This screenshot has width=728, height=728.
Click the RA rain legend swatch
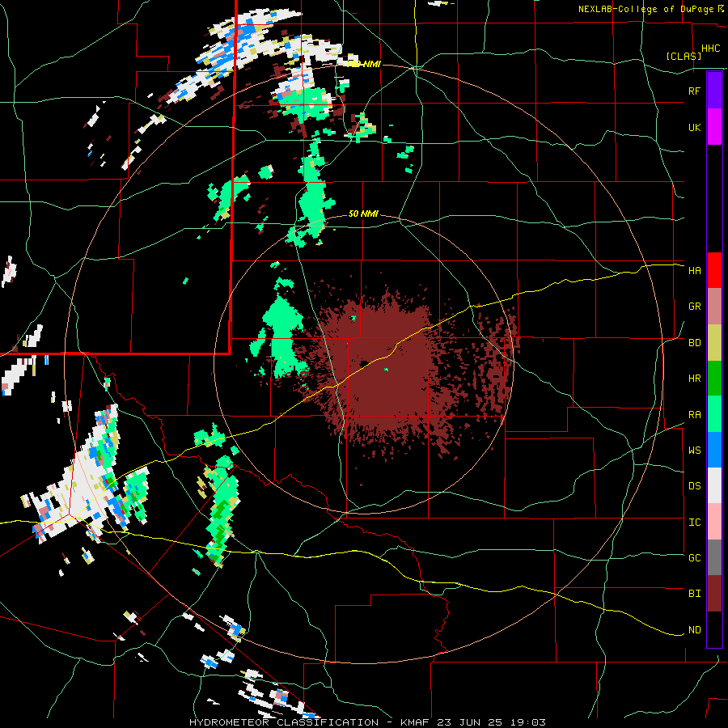714,414
